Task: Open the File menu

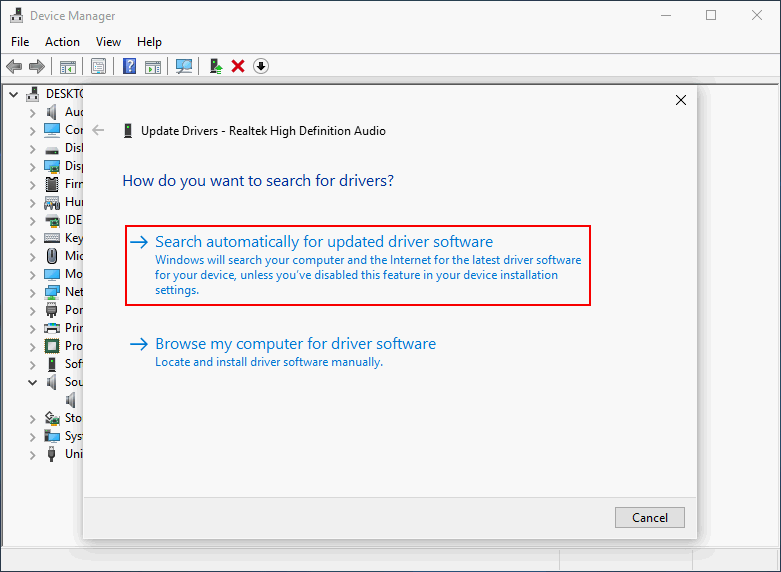Action: [x=20, y=42]
